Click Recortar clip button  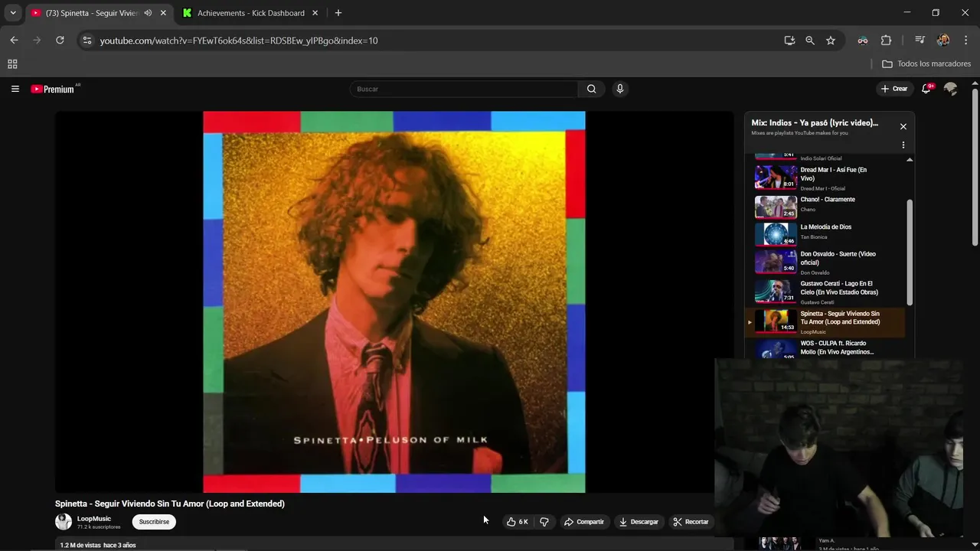coord(691,522)
